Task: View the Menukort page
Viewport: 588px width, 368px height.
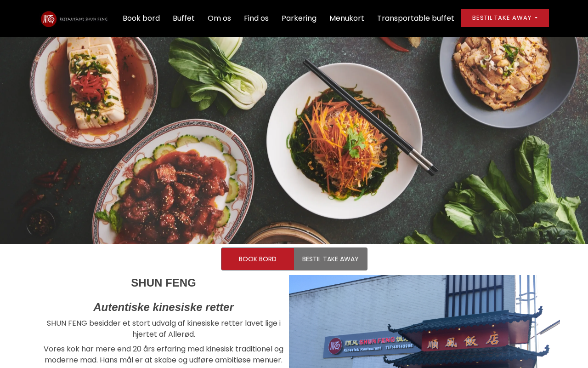Action: tap(347, 18)
